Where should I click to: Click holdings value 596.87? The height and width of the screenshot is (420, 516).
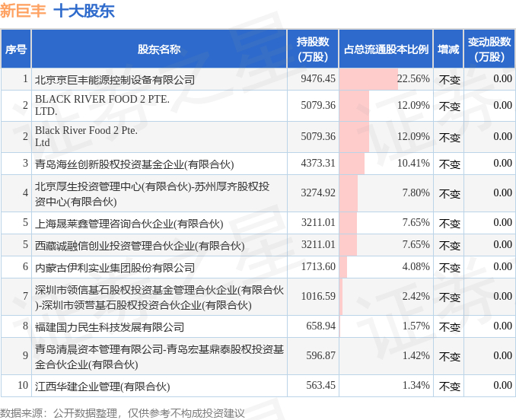(321, 355)
